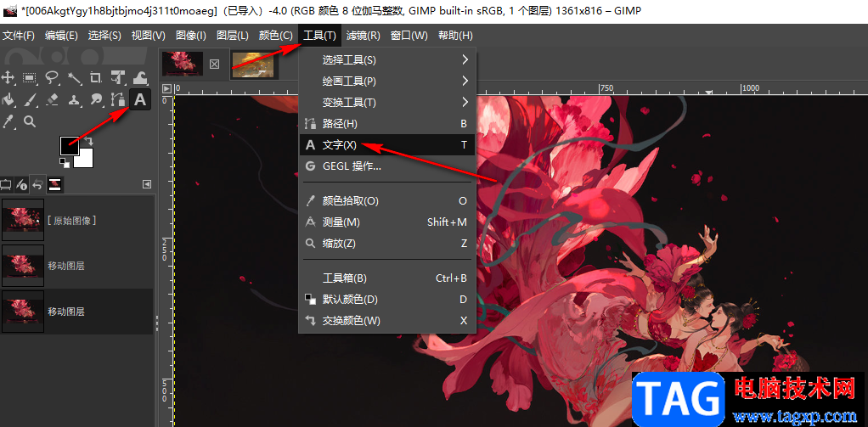Switch to the second golden image tab
The width and height of the screenshot is (868, 427).
click(252, 65)
